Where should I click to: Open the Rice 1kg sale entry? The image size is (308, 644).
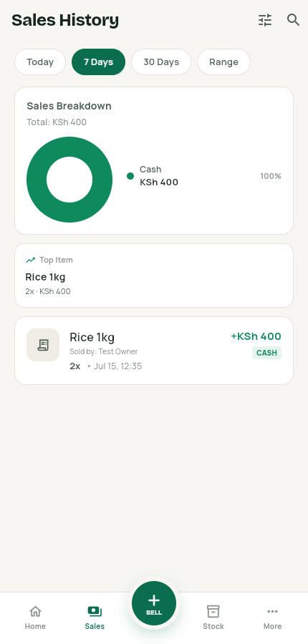coord(154,351)
